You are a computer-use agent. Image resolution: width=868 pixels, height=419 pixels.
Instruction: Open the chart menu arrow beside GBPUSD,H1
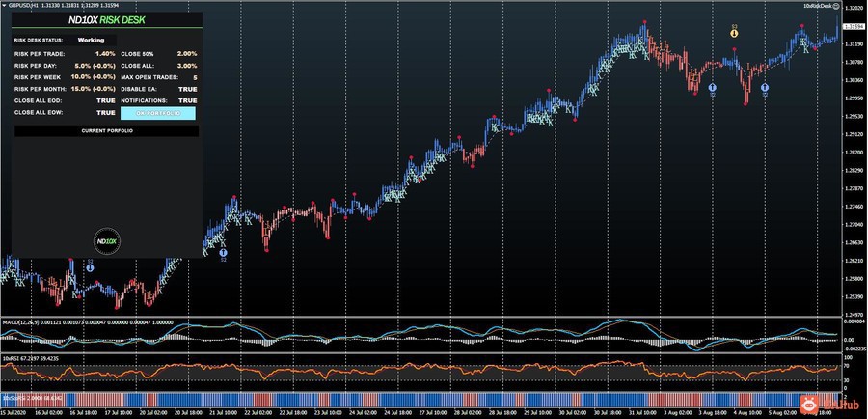(x=4, y=5)
